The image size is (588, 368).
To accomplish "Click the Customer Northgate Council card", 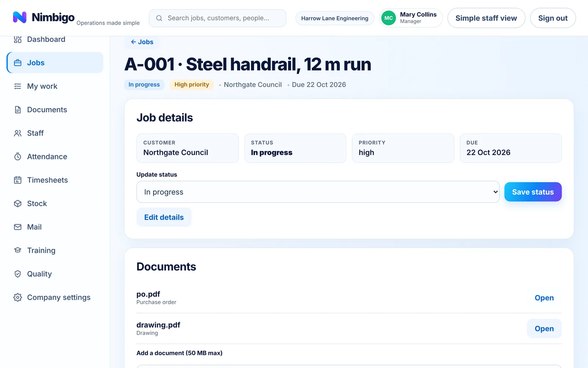I will [x=187, y=148].
